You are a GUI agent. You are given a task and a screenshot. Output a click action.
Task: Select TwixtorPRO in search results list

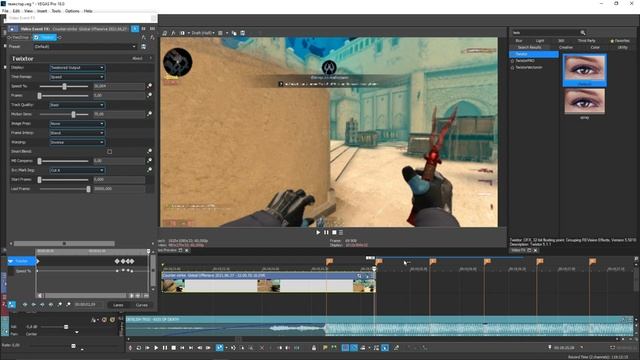tap(524, 60)
